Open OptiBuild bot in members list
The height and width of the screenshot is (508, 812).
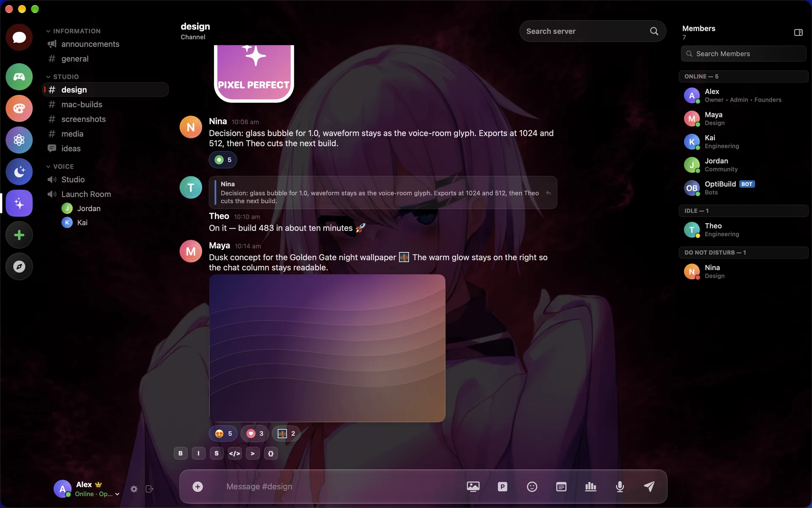coord(743,188)
